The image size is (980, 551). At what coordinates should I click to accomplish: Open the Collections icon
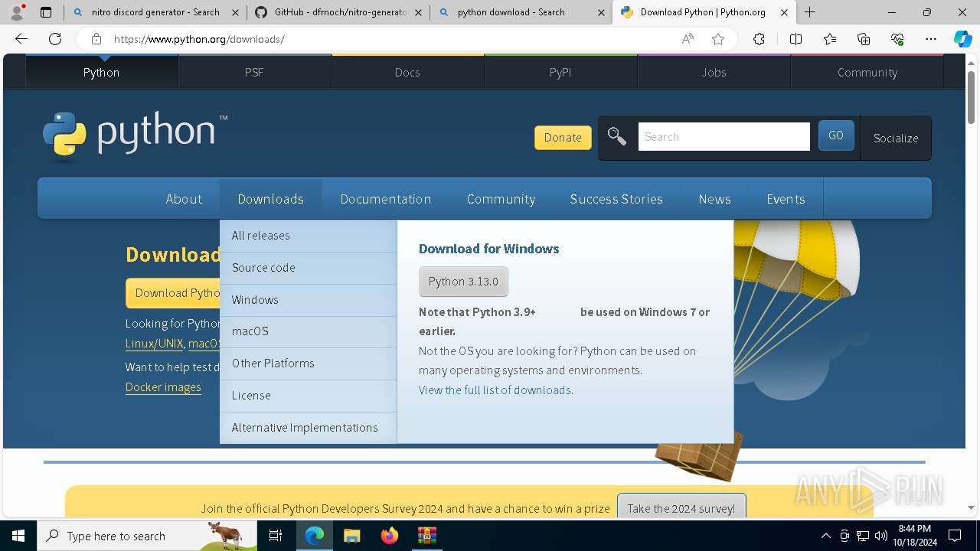(x=864, y=39)
